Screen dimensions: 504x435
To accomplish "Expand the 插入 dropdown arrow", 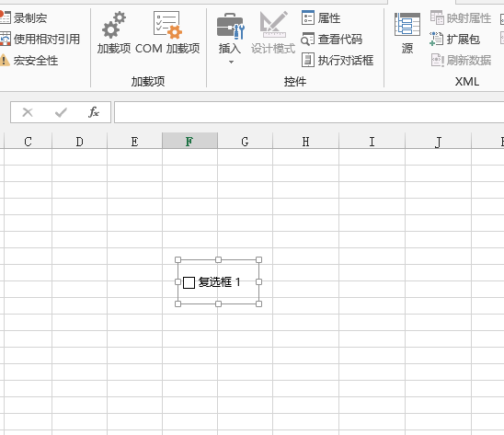I will point(231,62).
